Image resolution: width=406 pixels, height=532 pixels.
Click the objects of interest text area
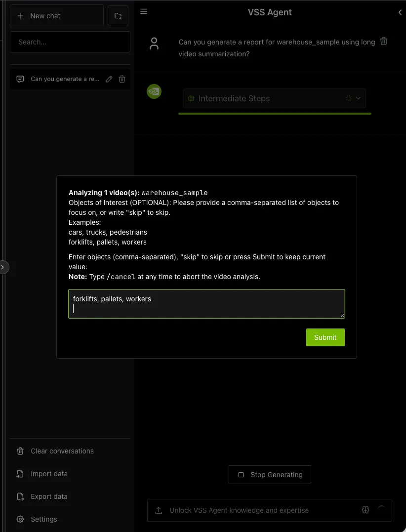coord(206,304)
